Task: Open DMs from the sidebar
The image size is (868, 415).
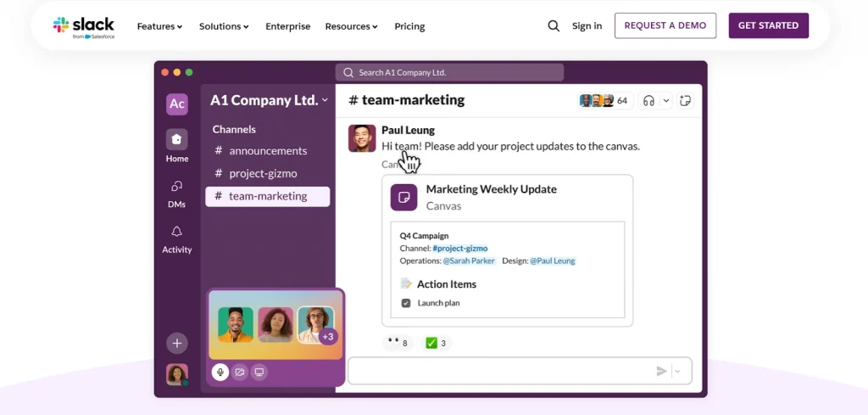Action: point(176,193)
